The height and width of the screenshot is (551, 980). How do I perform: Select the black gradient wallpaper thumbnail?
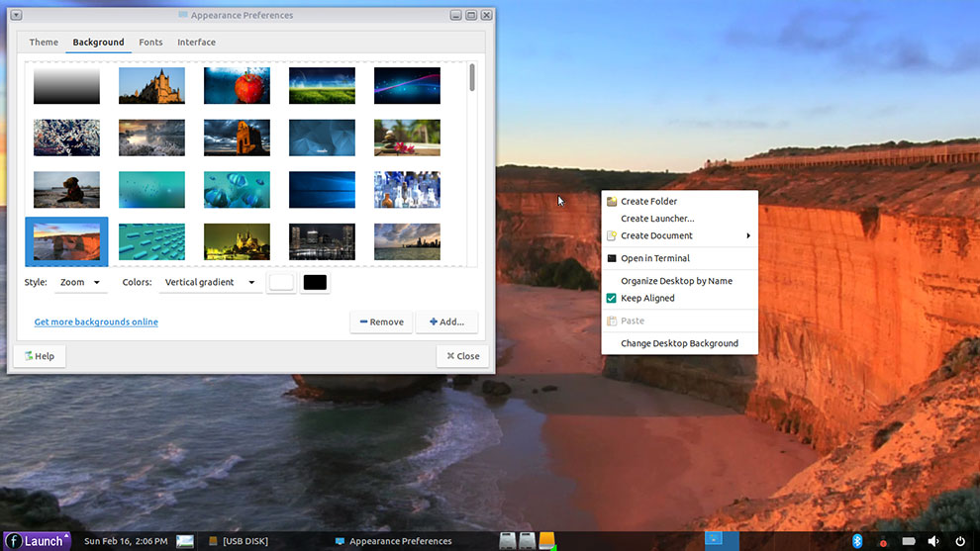pyautogui.click(x=67, y=86)
